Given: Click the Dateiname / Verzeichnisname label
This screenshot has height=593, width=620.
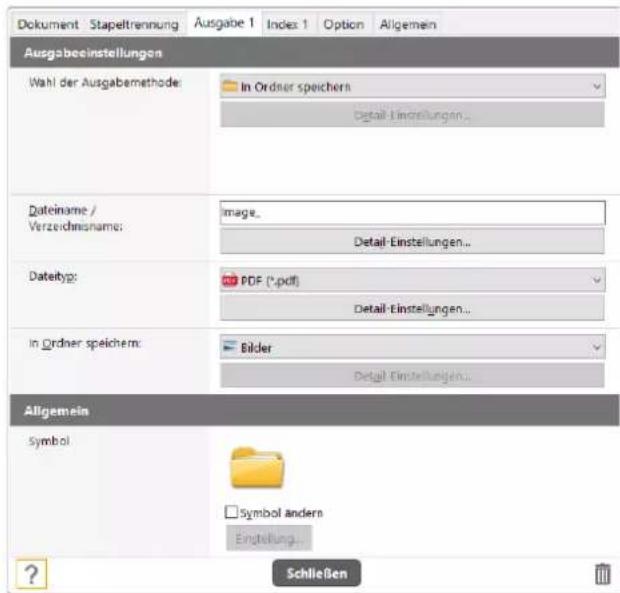Looking at the screenshot, I should click(75, 218).
